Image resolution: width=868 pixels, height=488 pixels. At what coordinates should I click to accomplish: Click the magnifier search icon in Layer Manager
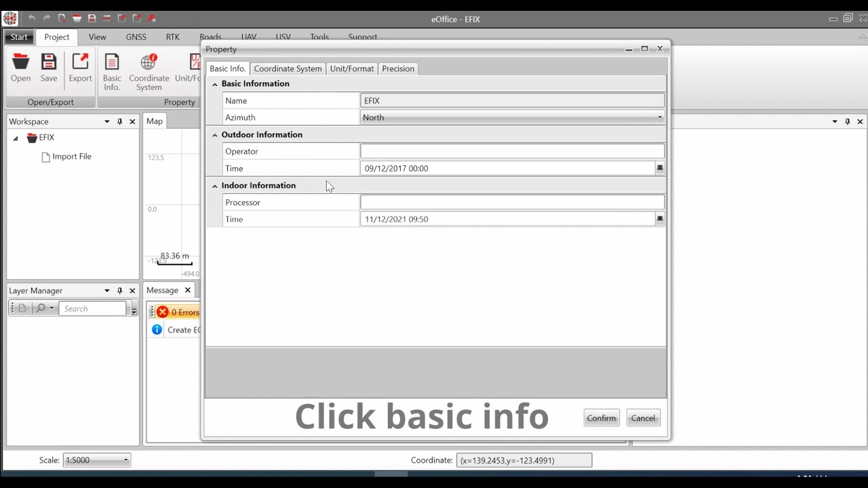(41, 308)
